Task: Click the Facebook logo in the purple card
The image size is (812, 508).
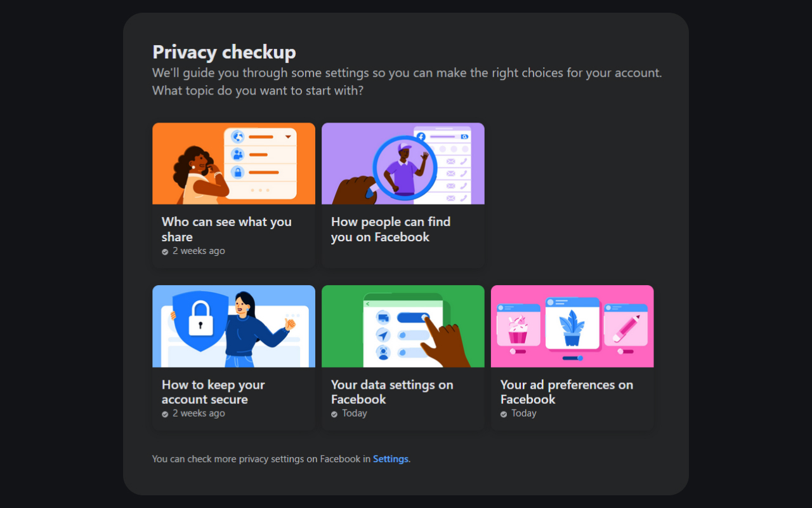Action: [421, 137]
